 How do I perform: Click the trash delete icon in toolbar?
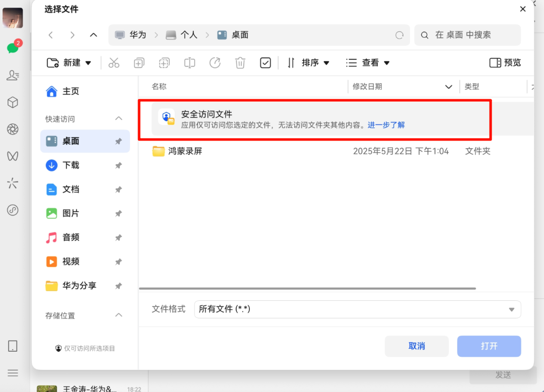click(x=240, y=63)
